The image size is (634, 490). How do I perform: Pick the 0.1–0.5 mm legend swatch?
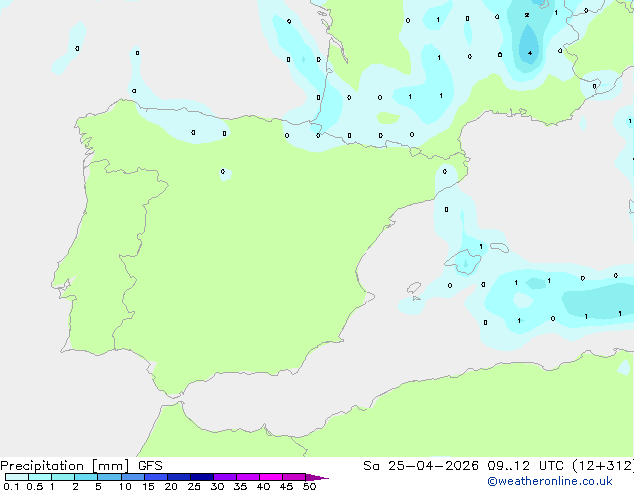tap(17, 477)
